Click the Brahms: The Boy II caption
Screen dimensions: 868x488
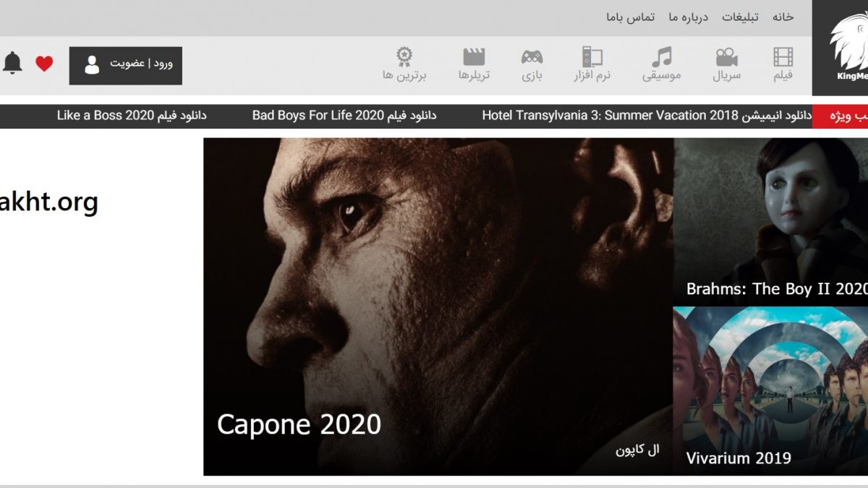tap(777, 289)
